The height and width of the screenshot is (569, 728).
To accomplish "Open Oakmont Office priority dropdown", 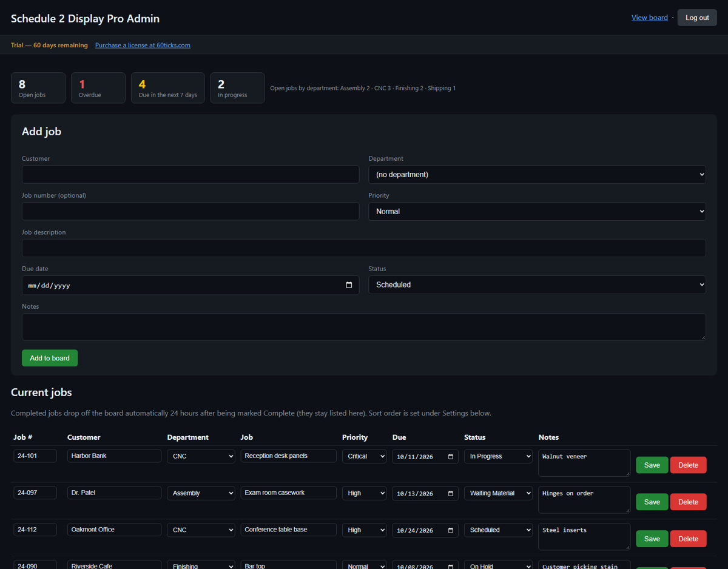I will pos(364,530).
